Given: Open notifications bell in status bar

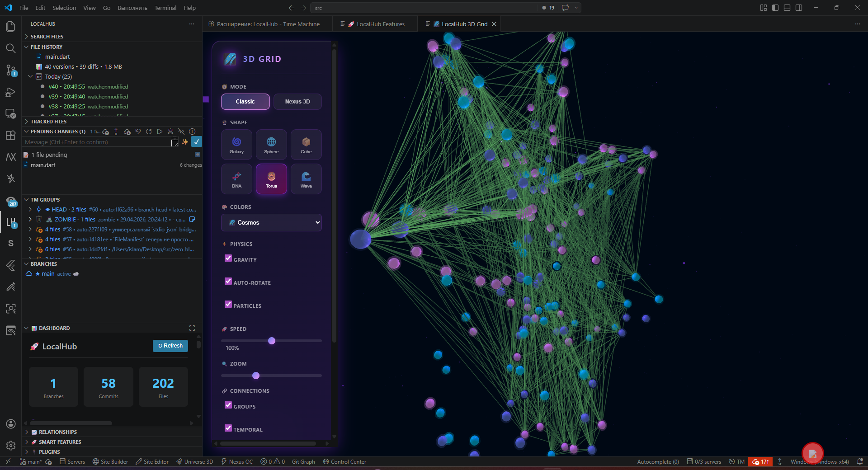Looking at the screenshot, I should 860,462.
